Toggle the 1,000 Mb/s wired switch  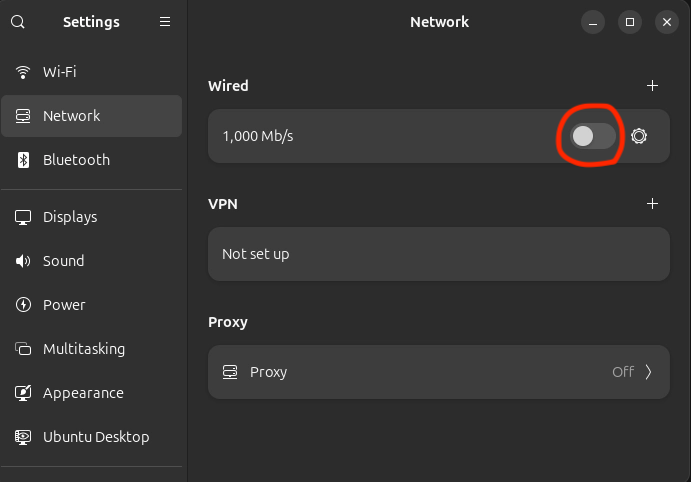592,136
